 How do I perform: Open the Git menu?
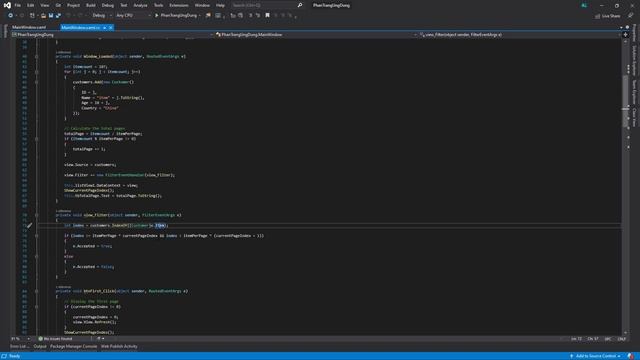point(58,5)
